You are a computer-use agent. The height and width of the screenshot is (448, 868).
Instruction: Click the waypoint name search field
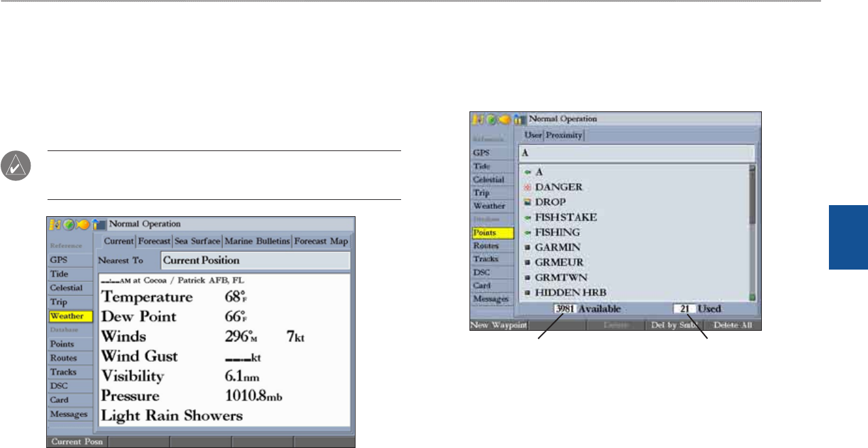[636, 154]
